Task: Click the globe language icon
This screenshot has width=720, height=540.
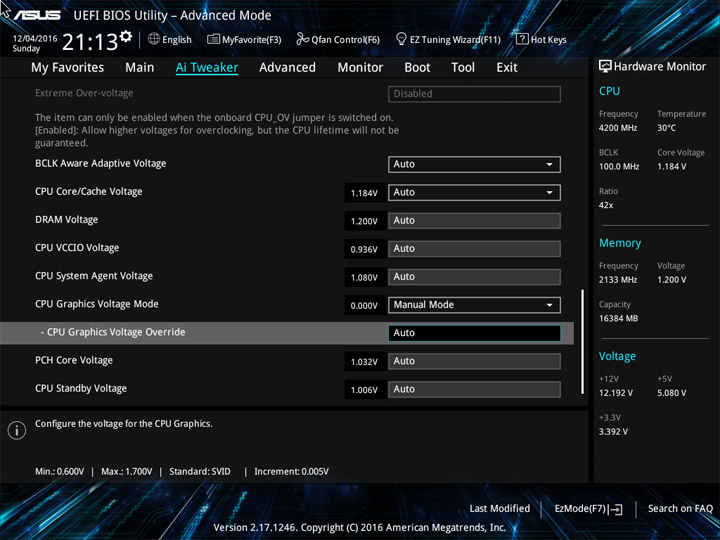Action: tap(154, 39)
